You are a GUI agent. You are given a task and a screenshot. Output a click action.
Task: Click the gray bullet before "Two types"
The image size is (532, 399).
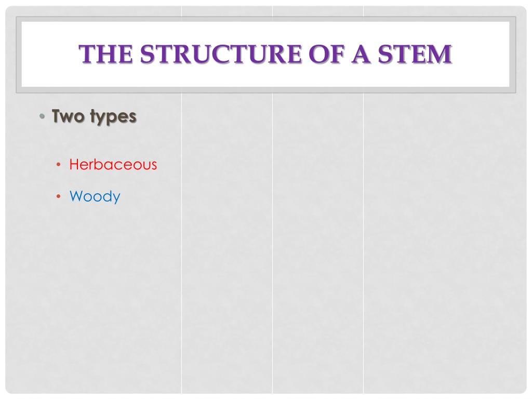42,116
